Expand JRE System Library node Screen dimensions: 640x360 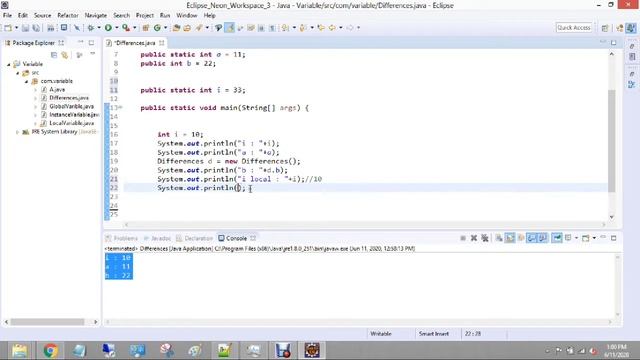(18, 132)
